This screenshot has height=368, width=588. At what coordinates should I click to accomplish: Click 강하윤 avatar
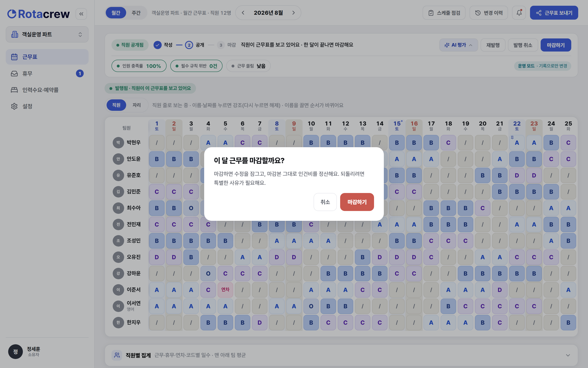118,273
